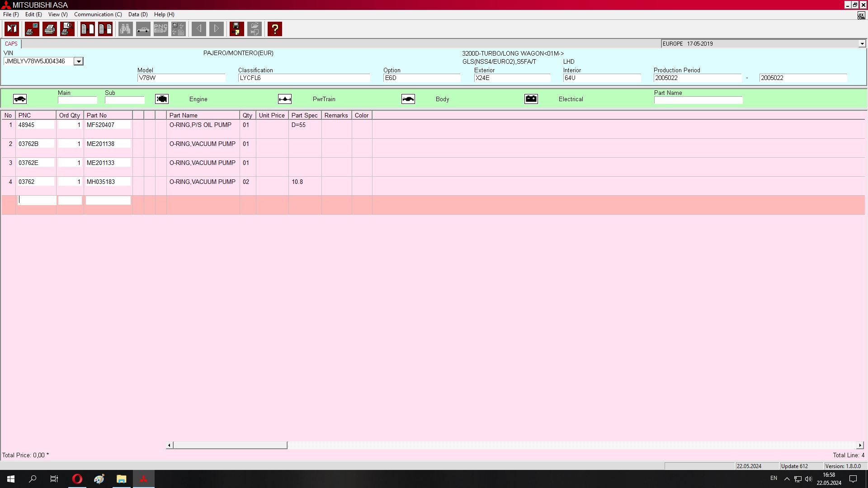Select part number ME201133
868x488 pixels.
coord(108,163)
